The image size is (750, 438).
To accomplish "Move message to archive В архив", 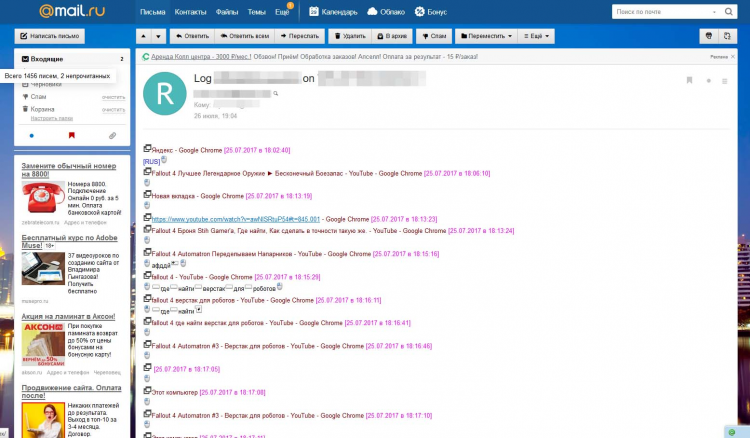I will 392,36.
